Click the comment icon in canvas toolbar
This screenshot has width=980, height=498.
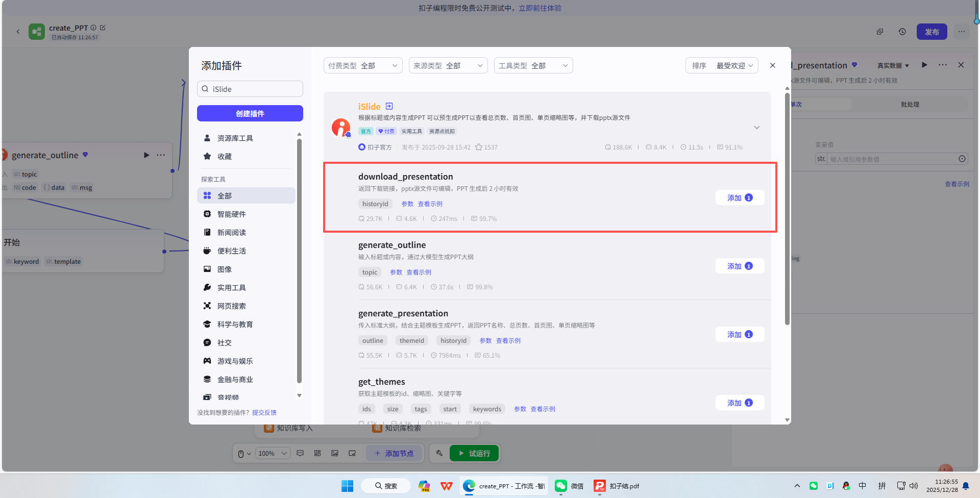pyautogui.click(x=300, y=453)
